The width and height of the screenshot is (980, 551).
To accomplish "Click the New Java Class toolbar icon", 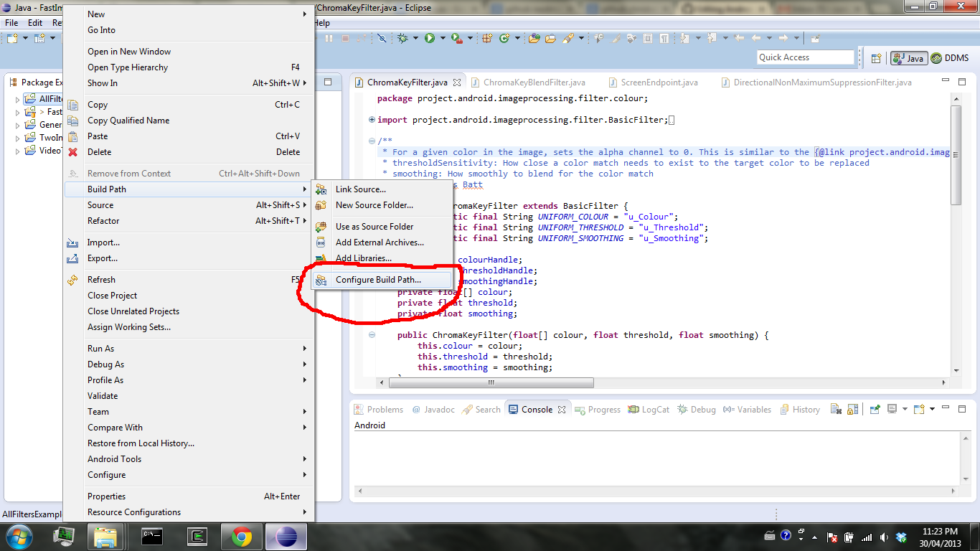I will tap(504, 38).
